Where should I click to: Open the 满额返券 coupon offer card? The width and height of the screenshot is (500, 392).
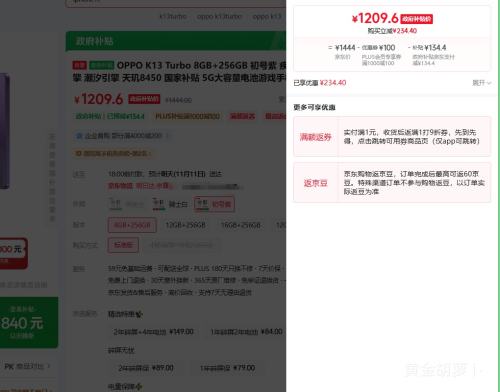click(x=392, y=137)
